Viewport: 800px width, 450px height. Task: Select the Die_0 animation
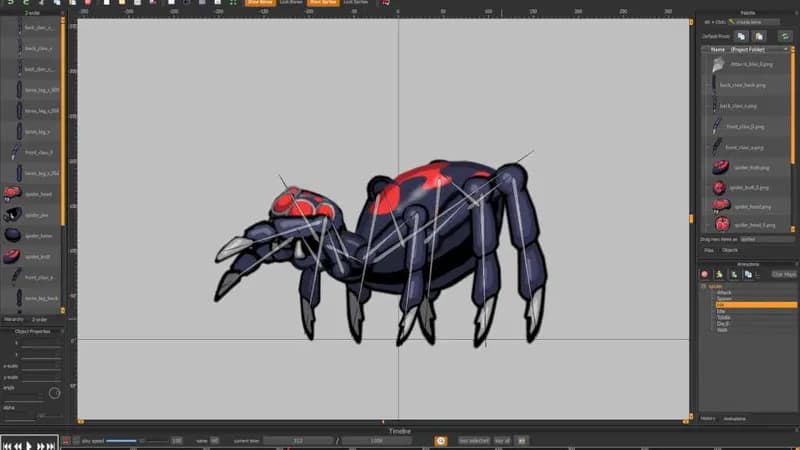point(723,323)
